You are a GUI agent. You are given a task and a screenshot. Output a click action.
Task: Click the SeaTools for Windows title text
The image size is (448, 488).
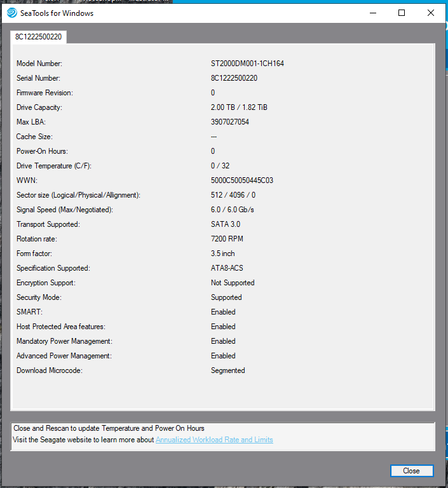tap(57, 13)
